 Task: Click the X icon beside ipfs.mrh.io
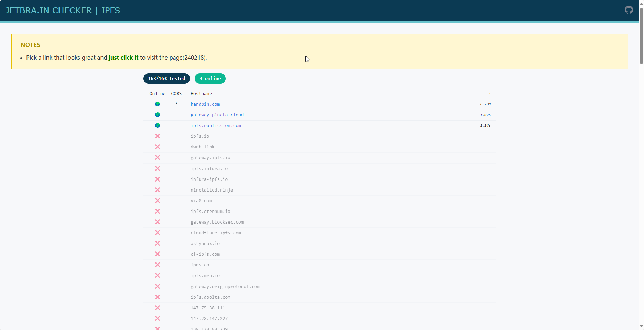pyautogui.click(x=158, y=275)
